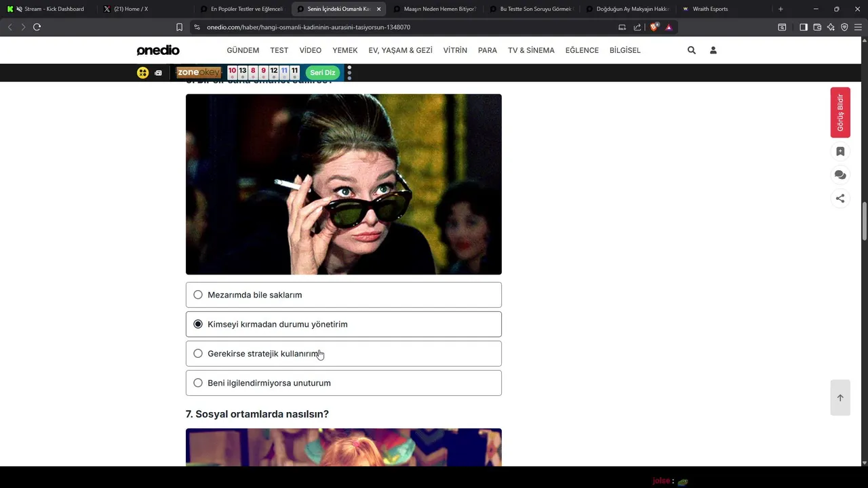Click the scroll-to-top arrow button
The height and width of the screenshot is (488, 868).
pos(840,398)
